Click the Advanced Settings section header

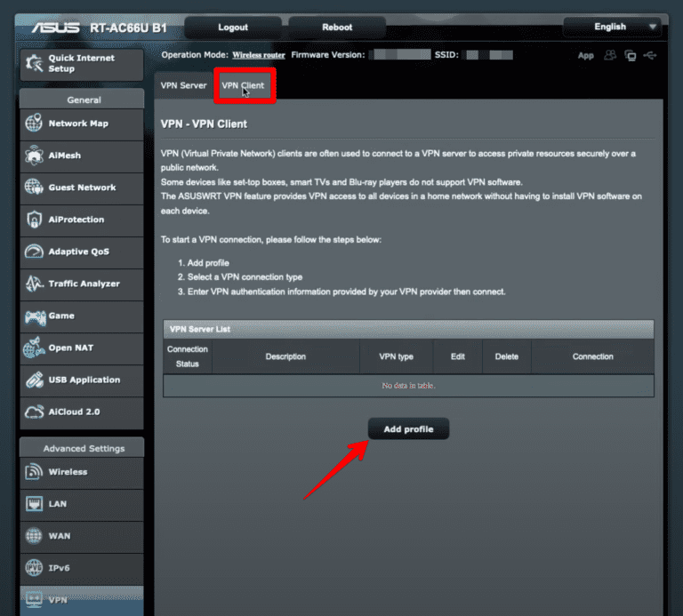pos(84,448)
